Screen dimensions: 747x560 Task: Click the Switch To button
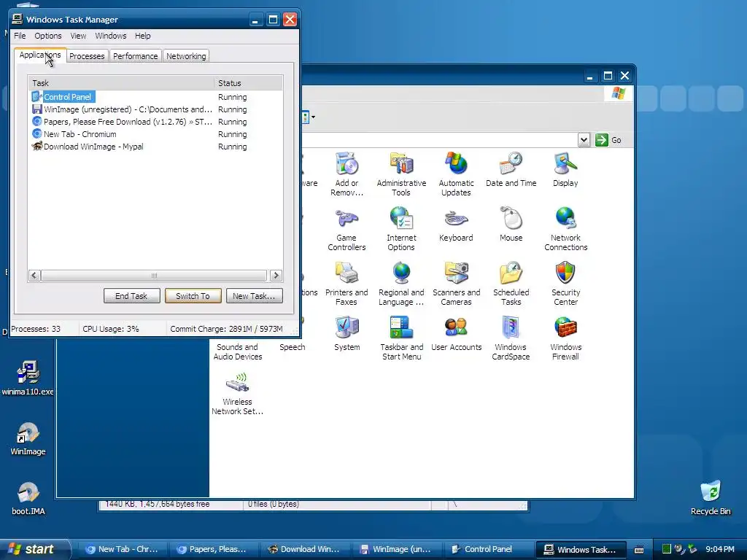pos(193,296)
